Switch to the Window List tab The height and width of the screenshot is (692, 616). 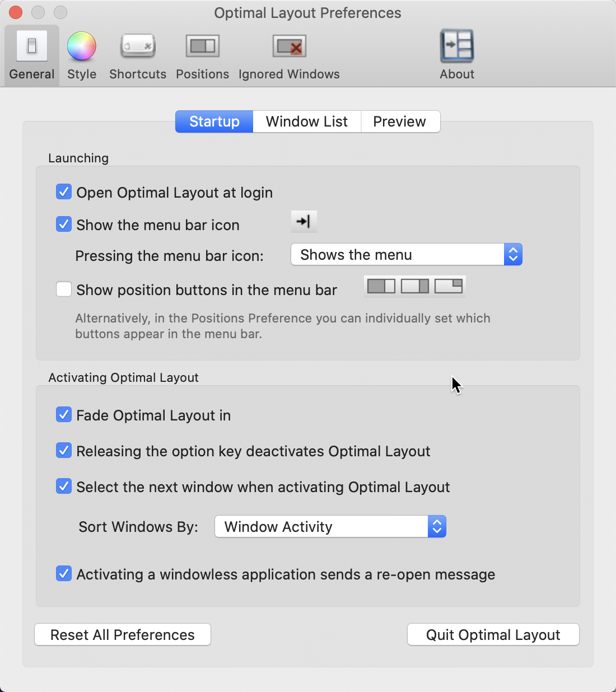click(307, 121)
